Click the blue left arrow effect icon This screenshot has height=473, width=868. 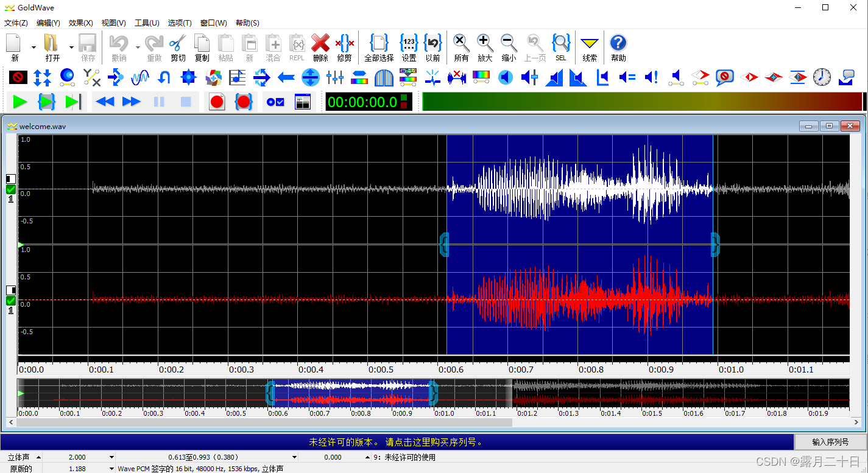(x=286, y=77)
